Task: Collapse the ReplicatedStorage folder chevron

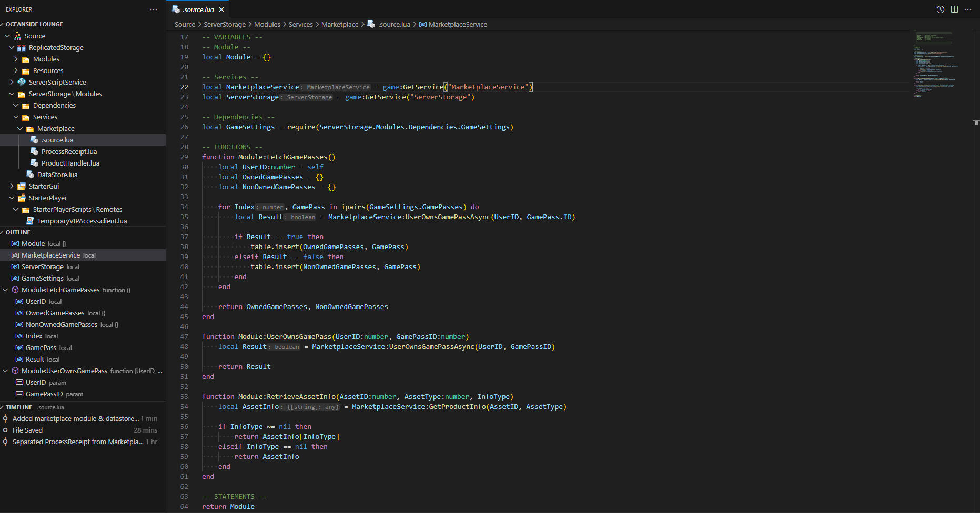Action: tap(12, 47)
